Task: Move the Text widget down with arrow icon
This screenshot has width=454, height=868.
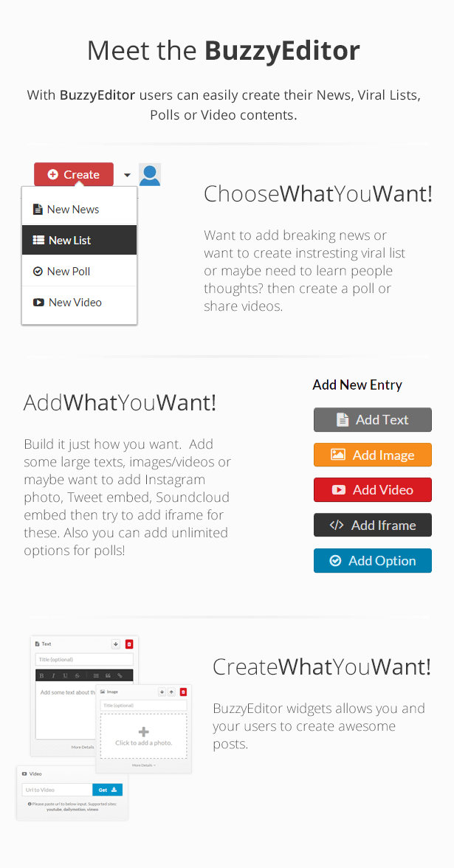Action: tap(116, 644)
